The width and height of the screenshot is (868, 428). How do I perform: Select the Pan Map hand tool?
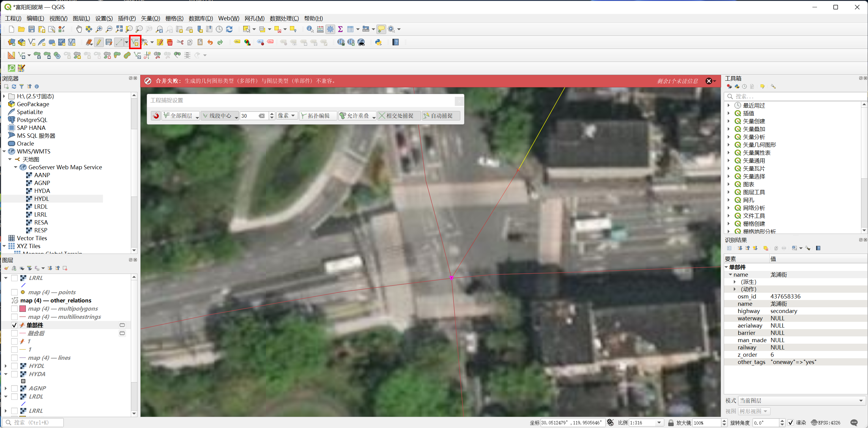79,29
